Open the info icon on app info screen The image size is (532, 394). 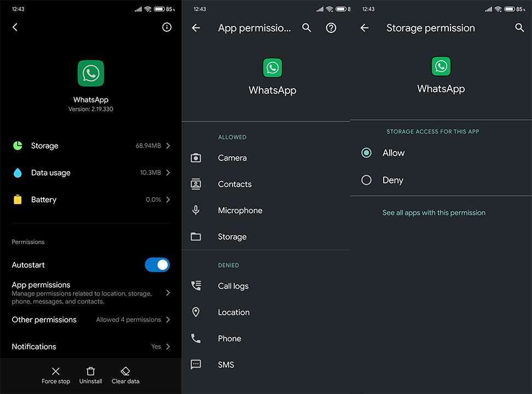pyautogui.click(x=166, y=27)
